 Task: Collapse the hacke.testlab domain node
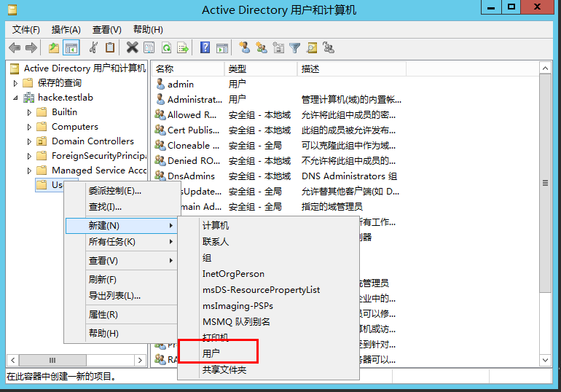[x=15, y=98]
